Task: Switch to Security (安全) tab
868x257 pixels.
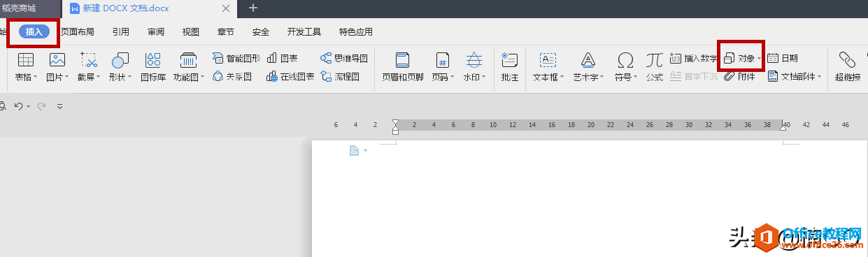Action: 261,31
